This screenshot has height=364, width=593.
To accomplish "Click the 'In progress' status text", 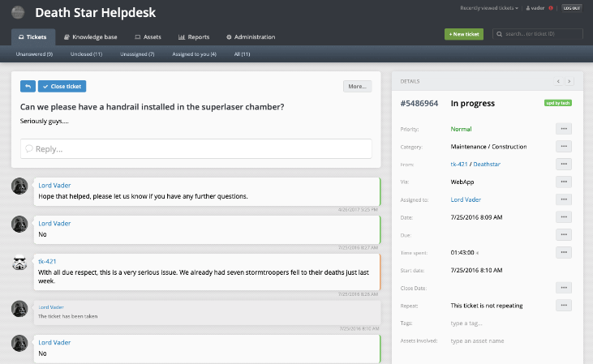I will pos(473,103).
